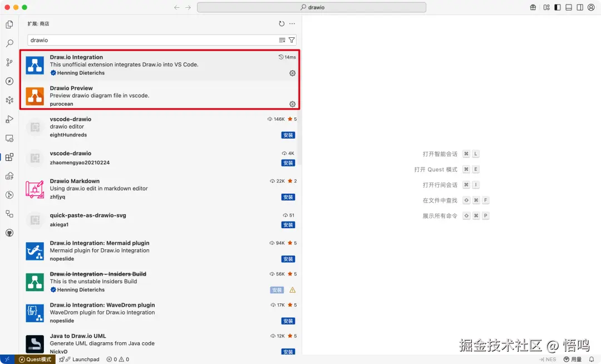601x364 pixels.
Task: Clear the extensions search results
Action: pos(282,40)
